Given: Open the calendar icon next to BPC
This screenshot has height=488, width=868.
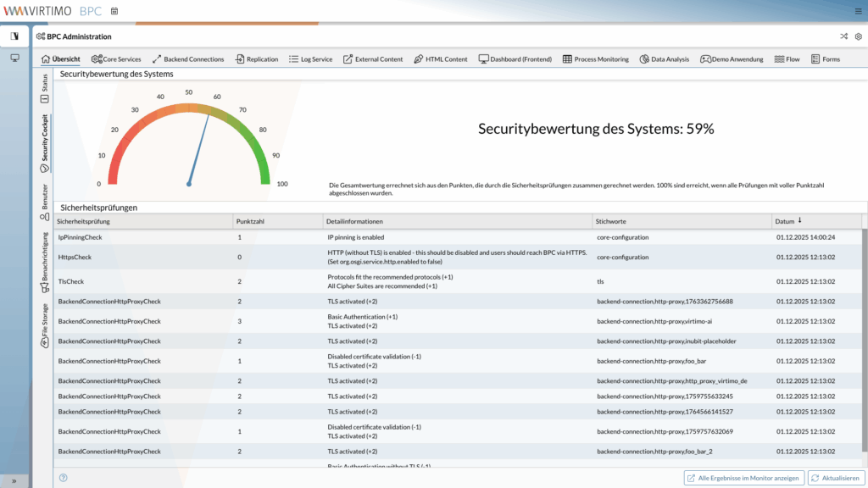Looking at the screenshot, I should 114,11.
